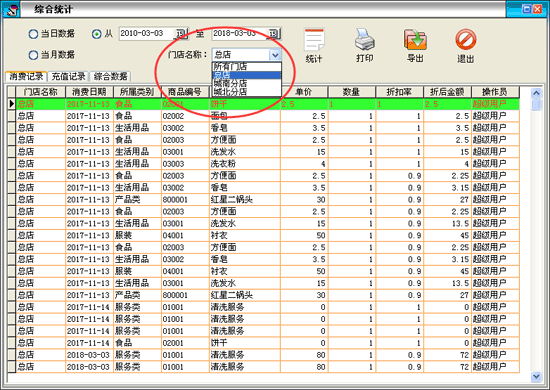Switch to the 消费记录 tab
The width and height of the screenshot is (550, 390).
click(26, 76)
